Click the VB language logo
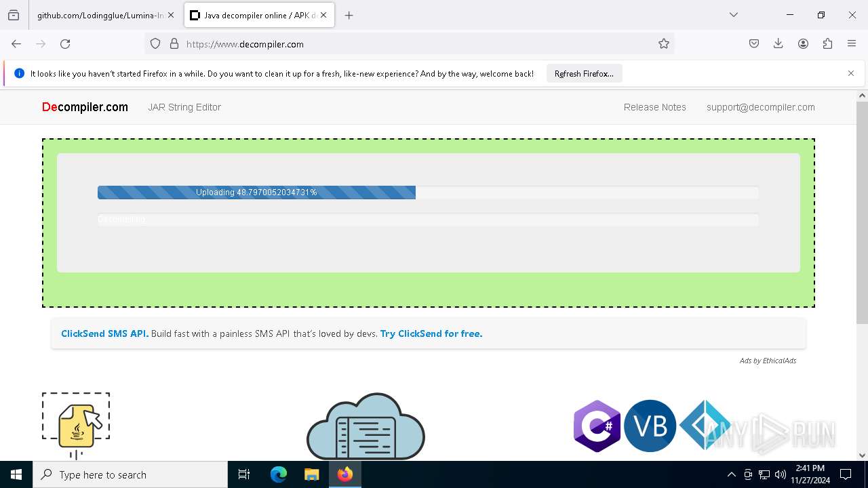The width and height of the screenshot is (868, 488). click(x=650, y=426)
